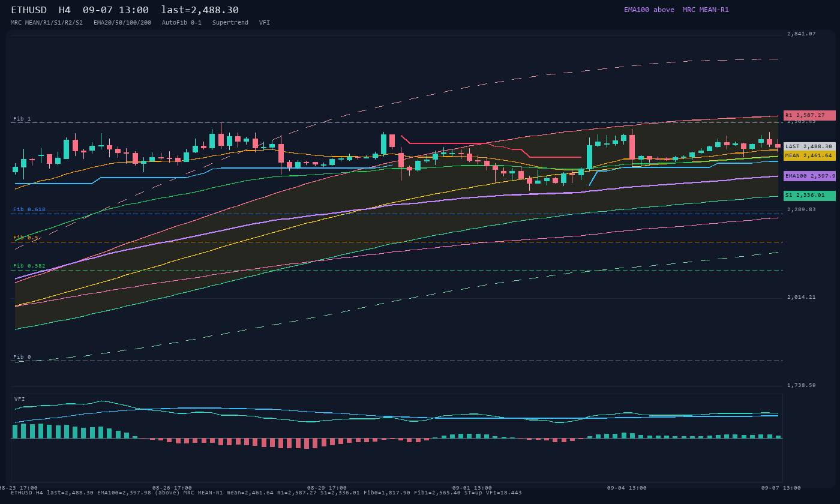
Task: Click the yellow MEAN 2,461.64 price tag
Action: click(809, 155)
